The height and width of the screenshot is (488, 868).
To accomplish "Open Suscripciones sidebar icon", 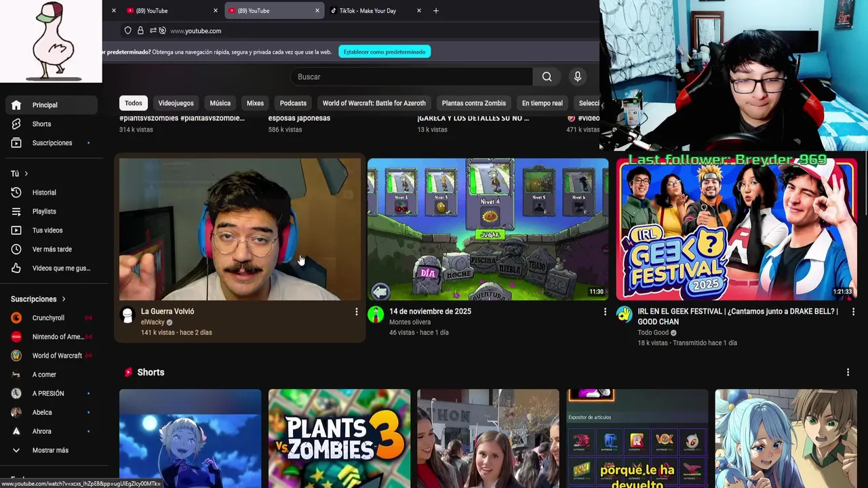I will (x=16, y=143).
